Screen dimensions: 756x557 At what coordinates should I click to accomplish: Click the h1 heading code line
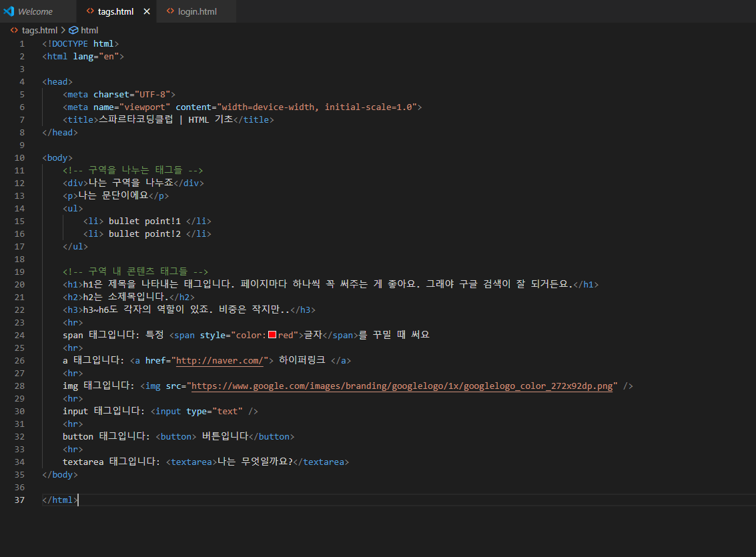click(331, 284)
